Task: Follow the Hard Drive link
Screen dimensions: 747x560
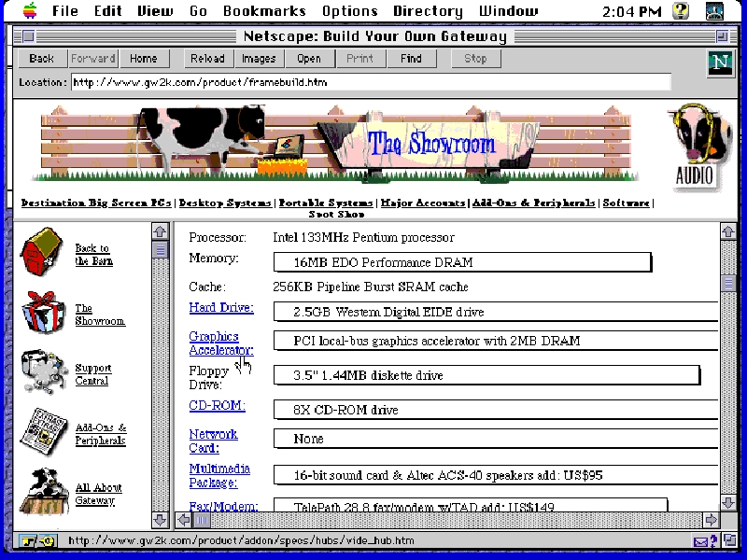Action: click(x=221, y=308)
